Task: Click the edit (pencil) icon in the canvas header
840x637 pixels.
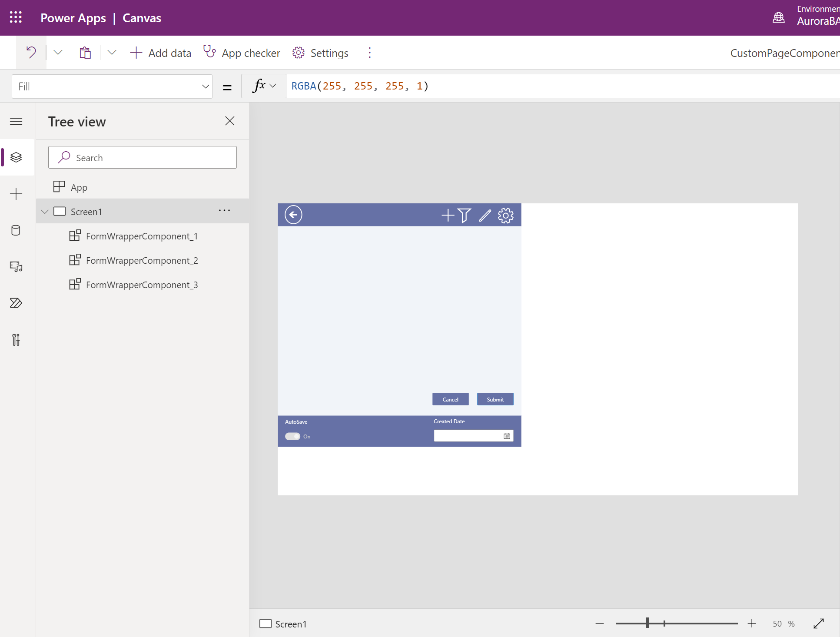Action: (485, 215)
